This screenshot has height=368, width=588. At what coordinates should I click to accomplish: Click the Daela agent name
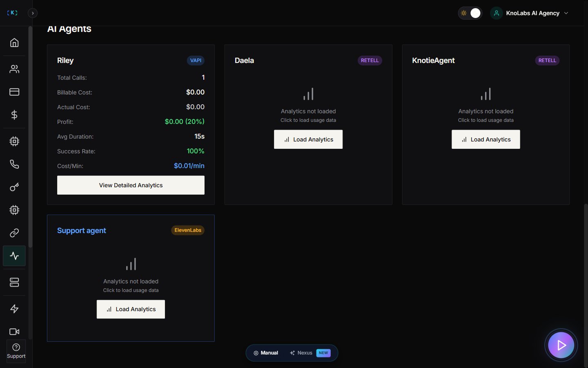click(x=244, y=61)
